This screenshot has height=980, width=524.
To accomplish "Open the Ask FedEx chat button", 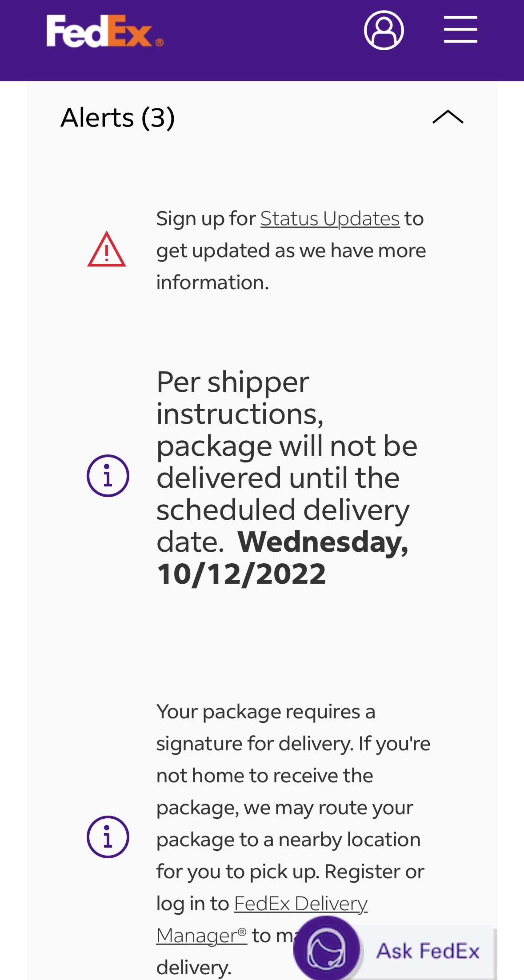I will (394, 950).
